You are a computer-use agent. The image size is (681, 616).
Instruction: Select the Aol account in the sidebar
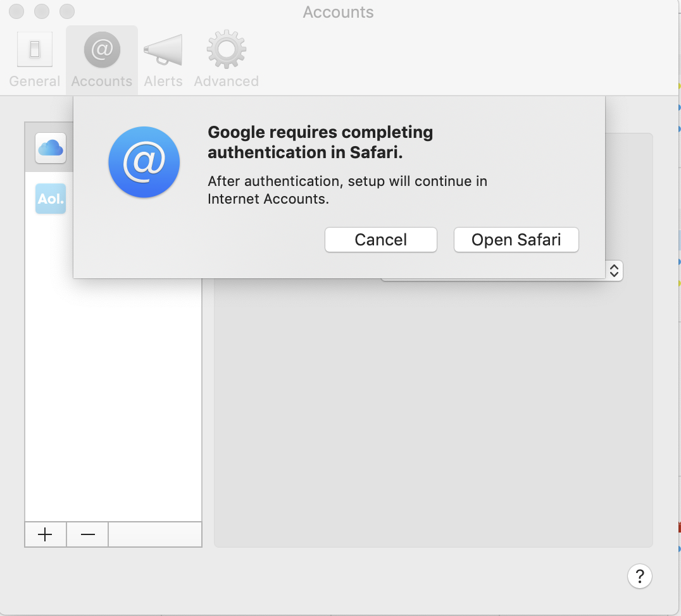(x=50, y=198)
